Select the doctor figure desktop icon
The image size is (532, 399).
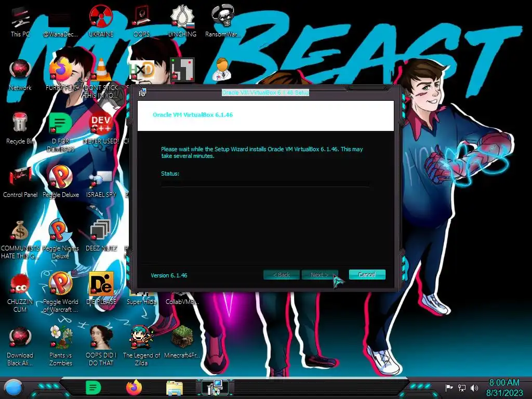point(222,70)
